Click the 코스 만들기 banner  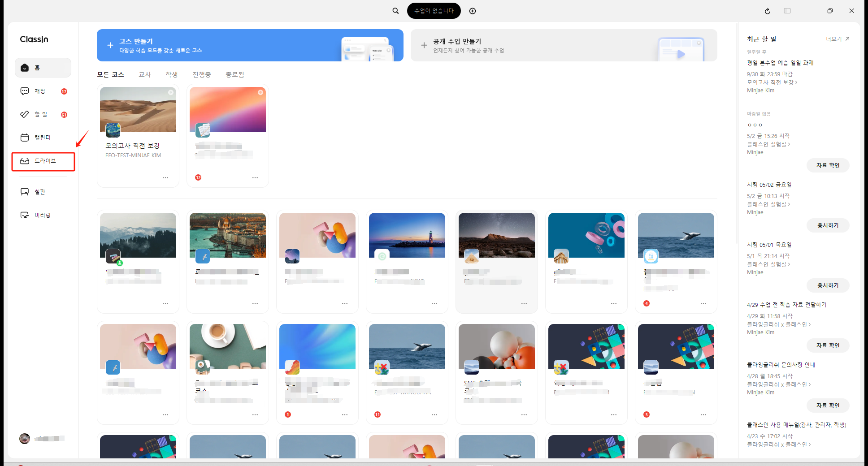pyautogui.click(x=250, y=45)
